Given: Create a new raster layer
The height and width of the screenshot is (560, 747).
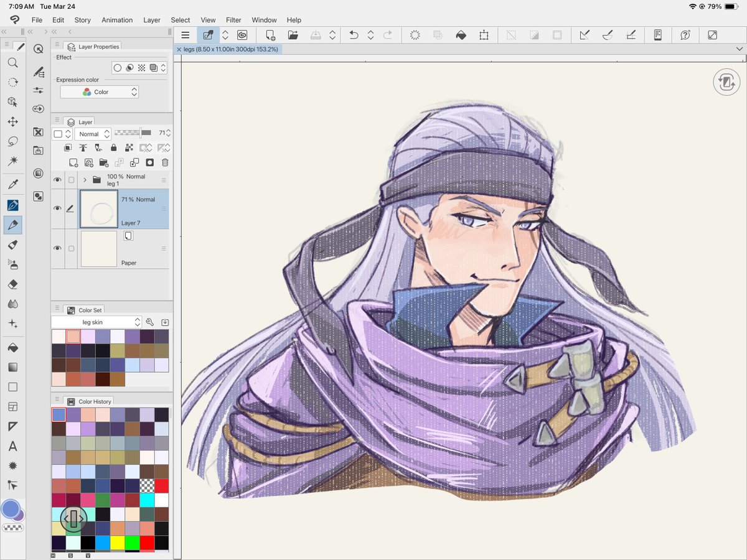Looking at the screenshot, I should (73, 162).
